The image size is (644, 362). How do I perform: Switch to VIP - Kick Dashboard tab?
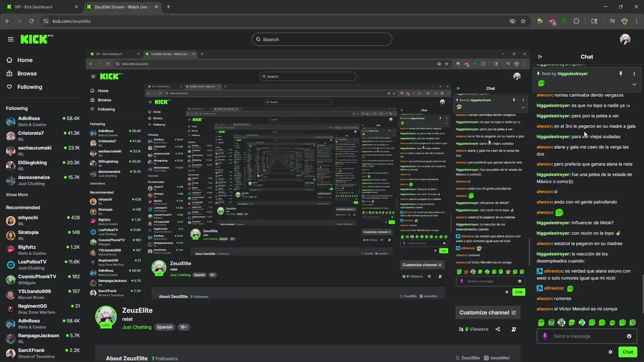[42, 7]
